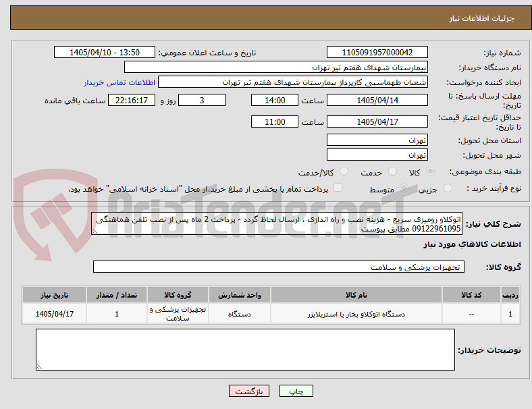This screenshot has height=409, width=532.
Task: Select the کالا radio button
Action: (x=430, y=171)
